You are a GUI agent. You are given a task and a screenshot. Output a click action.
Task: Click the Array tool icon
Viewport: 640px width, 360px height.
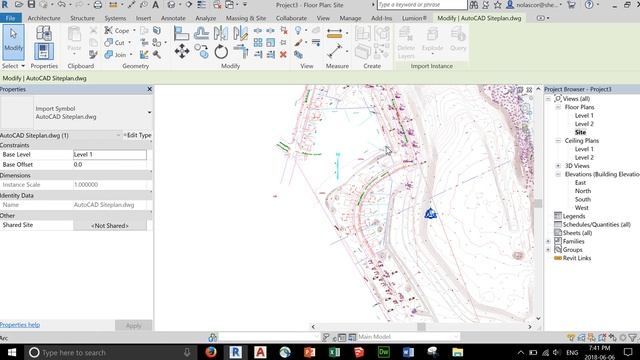pyautogui.click(x=258, y=42)
